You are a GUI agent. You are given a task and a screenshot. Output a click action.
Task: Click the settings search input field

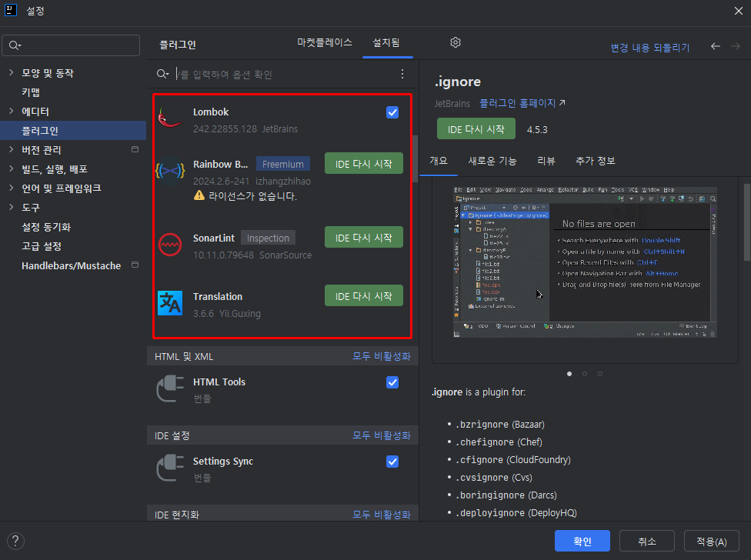[71, 45]
